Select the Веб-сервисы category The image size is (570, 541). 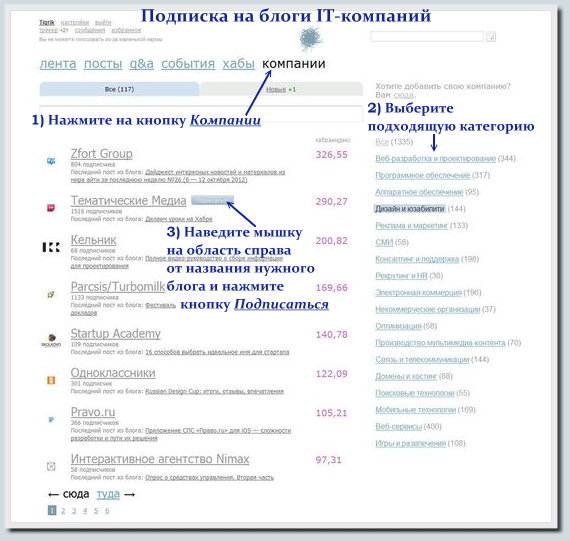pos(398,426)
